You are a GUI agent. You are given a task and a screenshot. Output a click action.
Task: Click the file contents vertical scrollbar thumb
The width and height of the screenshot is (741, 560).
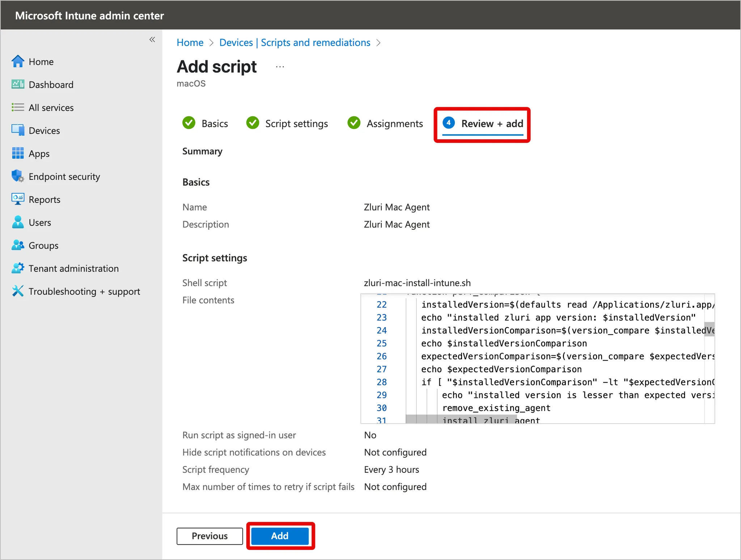tap(709, 329)
